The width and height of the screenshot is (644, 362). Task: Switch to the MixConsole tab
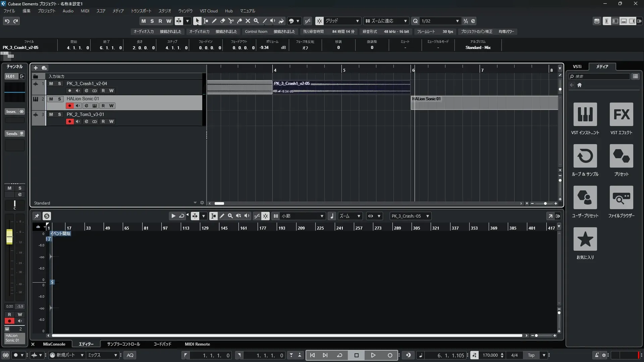(x=54, y=344)
